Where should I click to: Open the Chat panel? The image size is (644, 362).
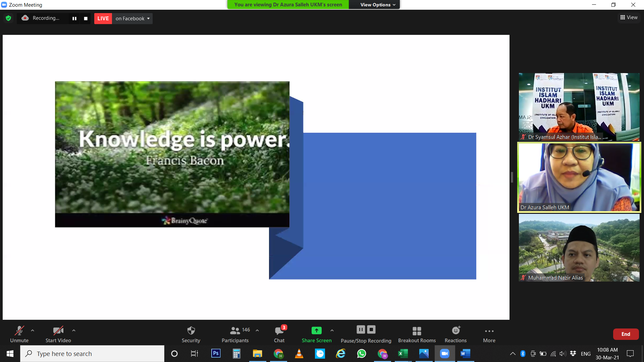279,331
